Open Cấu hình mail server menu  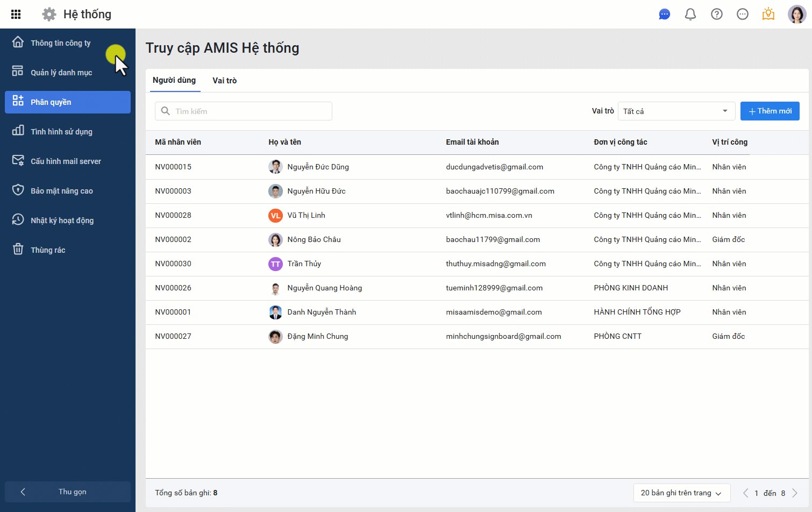68,161
